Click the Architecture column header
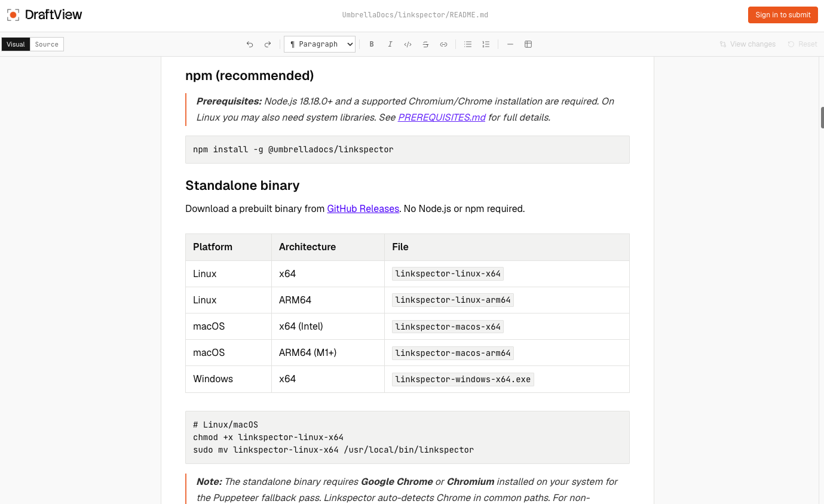Image resolution: width=824 pixels, height=504 pixels. coord(328,247)
